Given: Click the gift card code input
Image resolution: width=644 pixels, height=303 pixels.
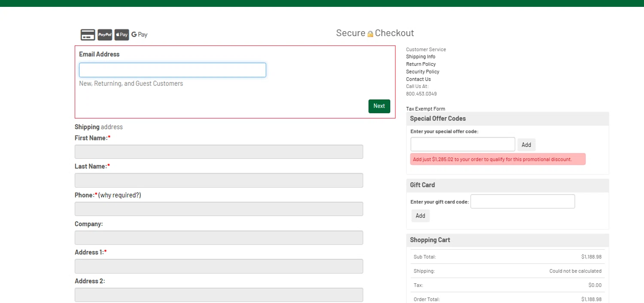Looking at the screenshot, I should pyautogui.click(x=522, y=201).
